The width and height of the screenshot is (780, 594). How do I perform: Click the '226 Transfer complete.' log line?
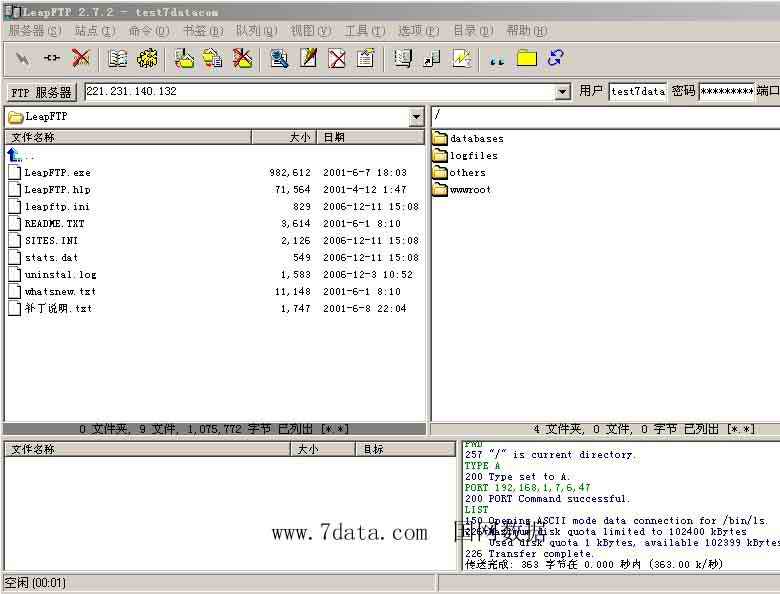[530, 553]
